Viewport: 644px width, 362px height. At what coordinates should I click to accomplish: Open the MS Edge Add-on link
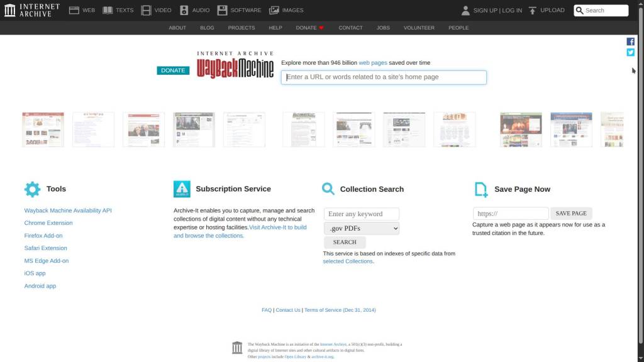tap(47, 261)
